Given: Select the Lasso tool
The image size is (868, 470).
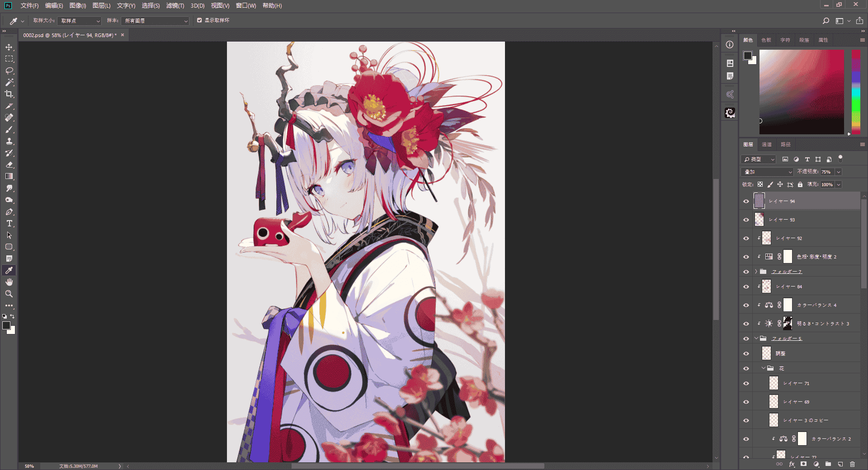Looking at the screenshot, I should [9, 70].
